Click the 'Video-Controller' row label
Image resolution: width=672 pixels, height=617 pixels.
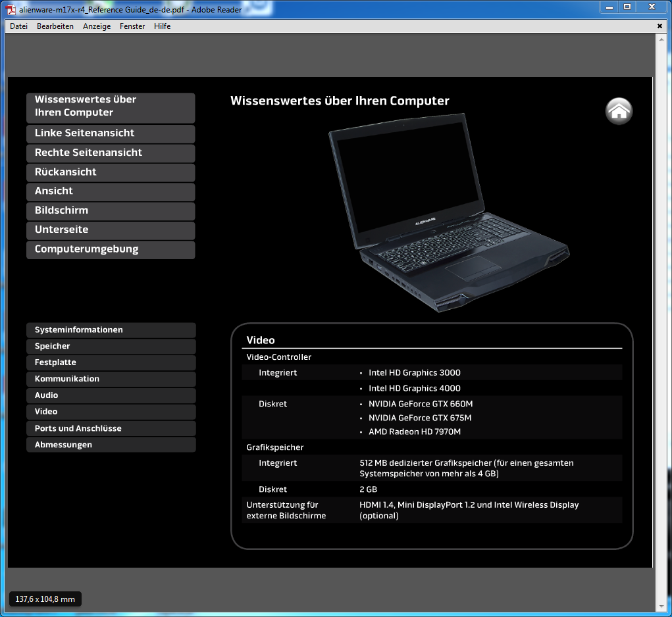(278, 357)
